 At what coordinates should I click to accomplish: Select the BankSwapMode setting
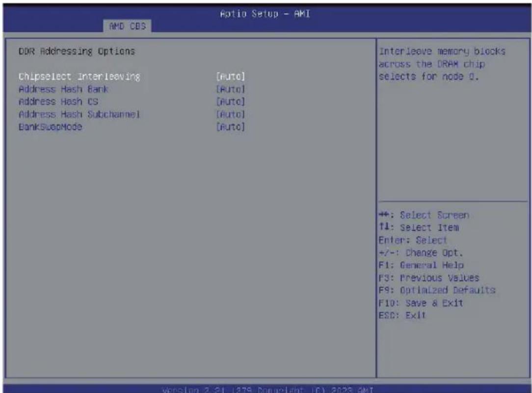point(50,127)
